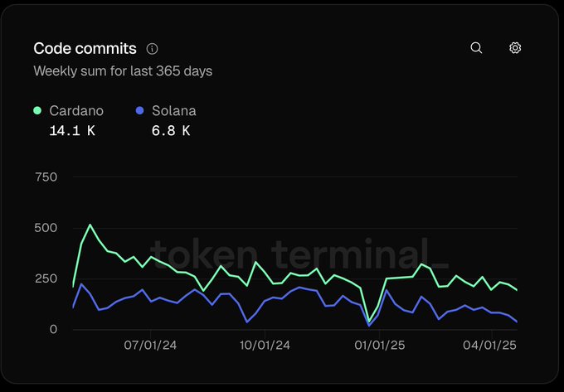Click the 07/01/24 x-axis date
This screenshot has width=564, height=392.
click(150, 346)
